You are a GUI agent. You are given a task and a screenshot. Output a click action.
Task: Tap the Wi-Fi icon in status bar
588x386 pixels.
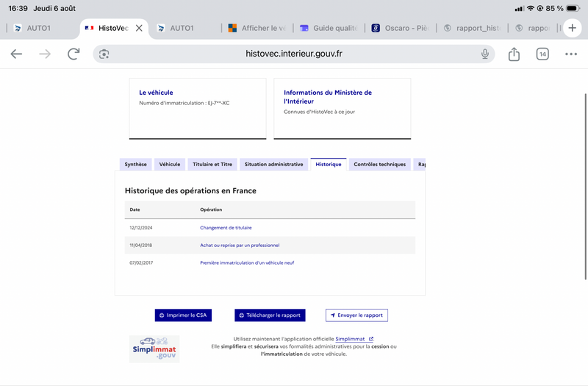pos(530,8)
